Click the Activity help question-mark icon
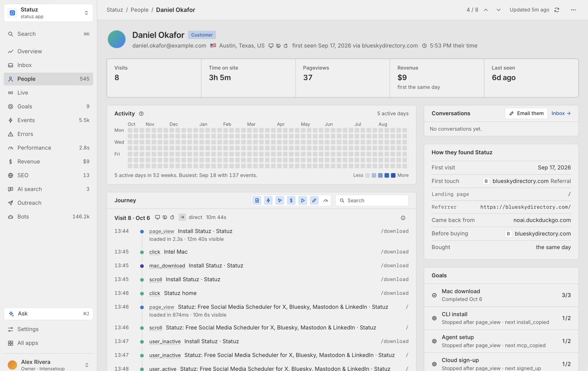Viewport: 588px width, 371px height. pyautogui.click(x=141, y=114)
